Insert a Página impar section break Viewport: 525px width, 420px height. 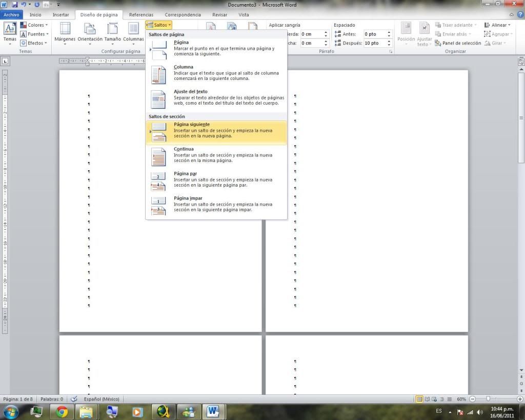pyautogui.click(x=216, y=206)
